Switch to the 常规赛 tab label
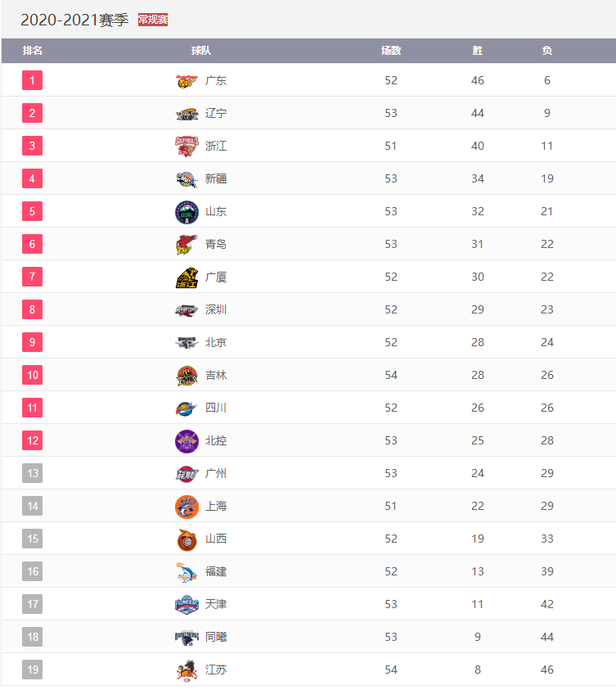Viewport: 616px width, 690px height. 153,20
